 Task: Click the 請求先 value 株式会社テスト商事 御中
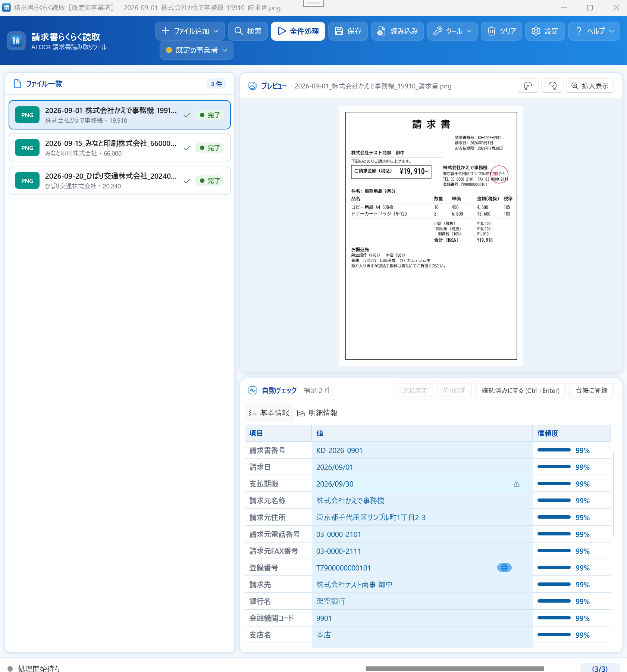pyautogui.click(x=422, y=585)
